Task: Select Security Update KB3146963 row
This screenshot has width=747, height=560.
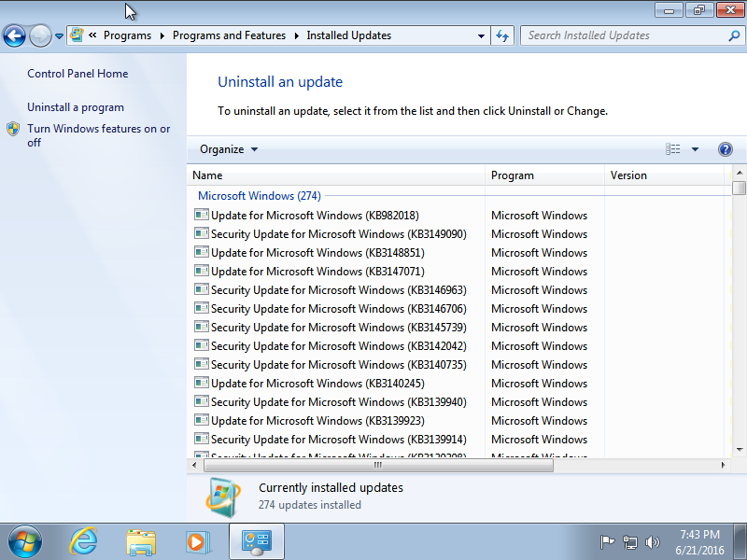Action: pos(338,289)
